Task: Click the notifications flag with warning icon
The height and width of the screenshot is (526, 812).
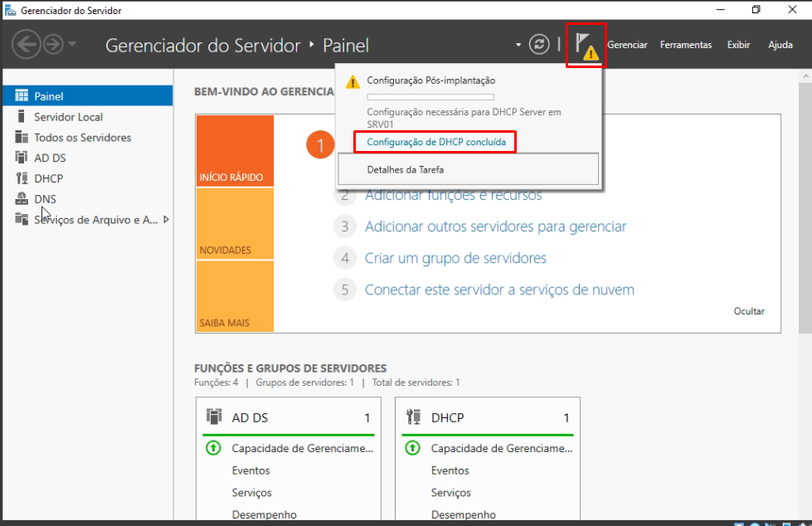Action: [585, 46]
